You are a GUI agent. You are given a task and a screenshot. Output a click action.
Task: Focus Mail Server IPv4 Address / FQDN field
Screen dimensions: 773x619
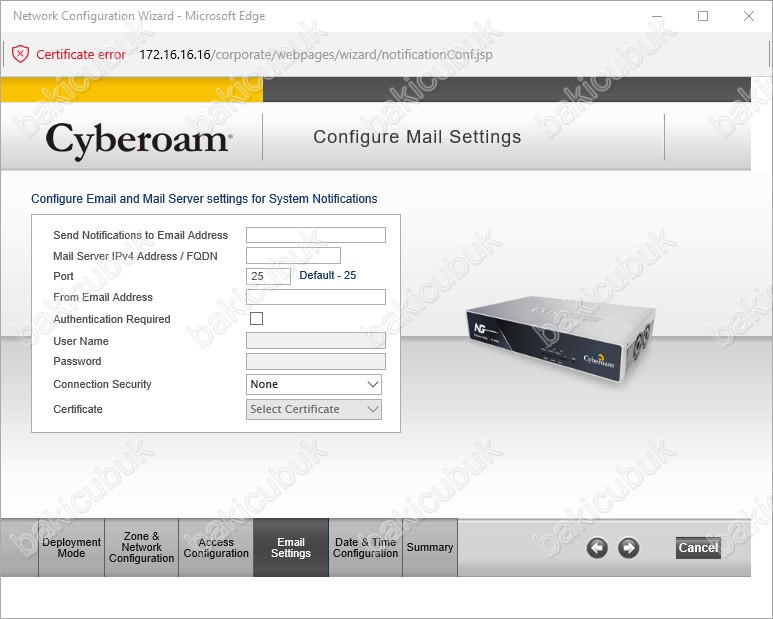tap(293, 256)
